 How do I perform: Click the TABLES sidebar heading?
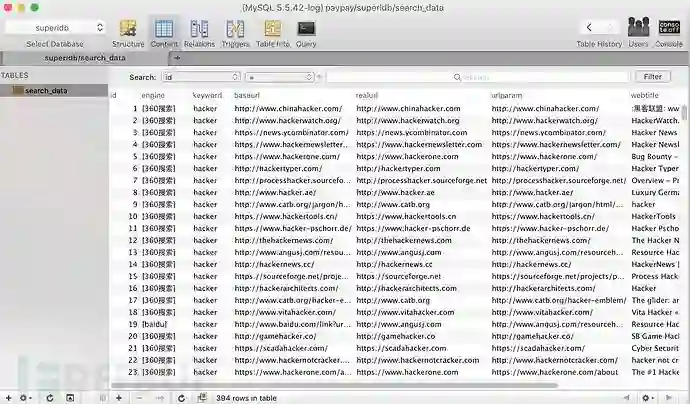(x=15, y=75)
